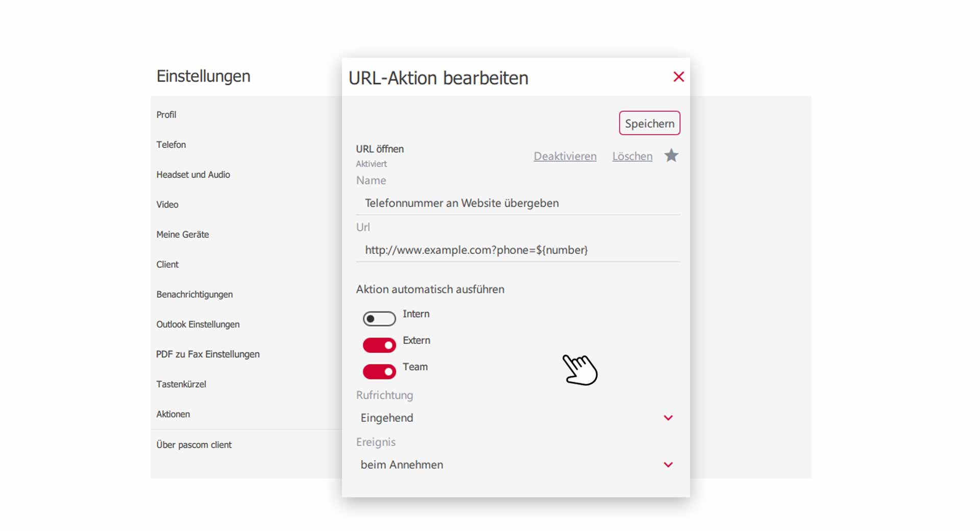Viewport: 980px width, 531px height.
Task: Open Über pascom client entry
Action: 194,445
